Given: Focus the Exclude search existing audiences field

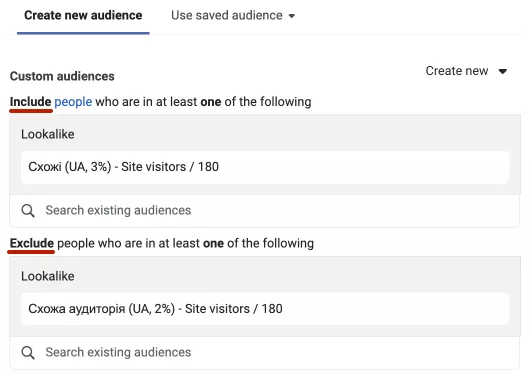Looking at the screenshot, I should (264, 352).
